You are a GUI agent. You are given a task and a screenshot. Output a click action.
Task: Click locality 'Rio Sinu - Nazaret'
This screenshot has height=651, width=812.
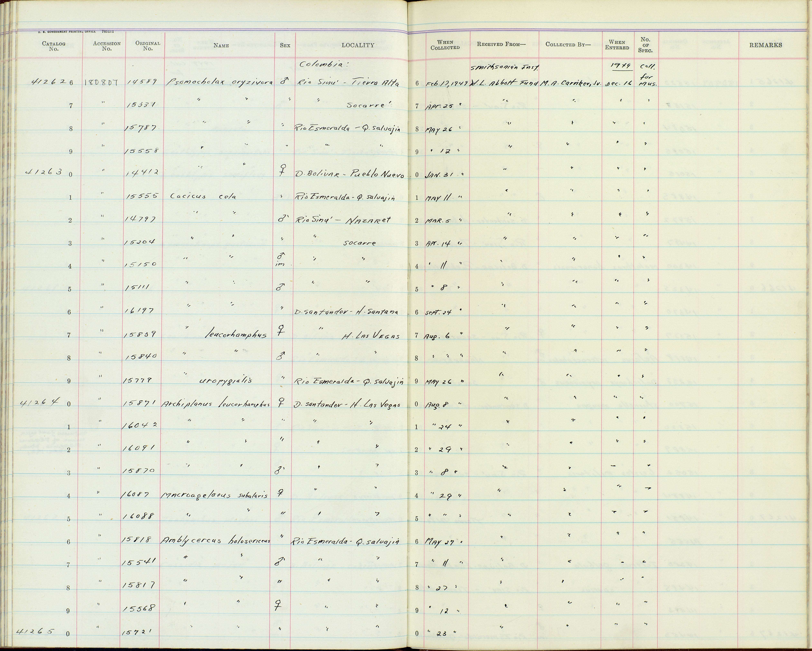tap(343, 220)
